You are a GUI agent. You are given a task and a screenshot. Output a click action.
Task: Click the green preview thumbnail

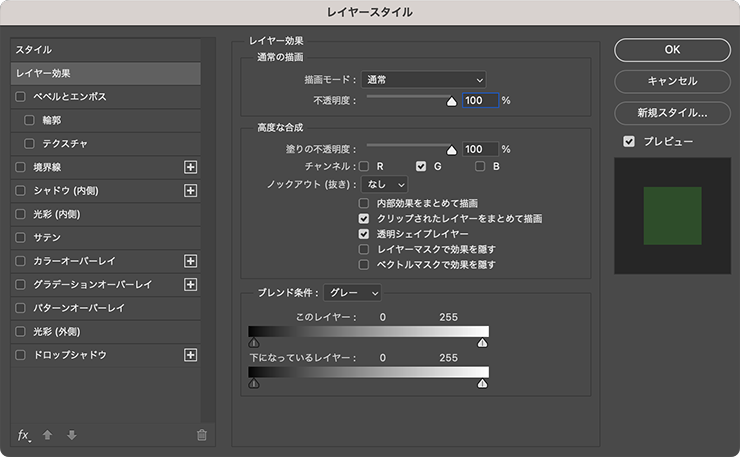(x=673, y=216)
